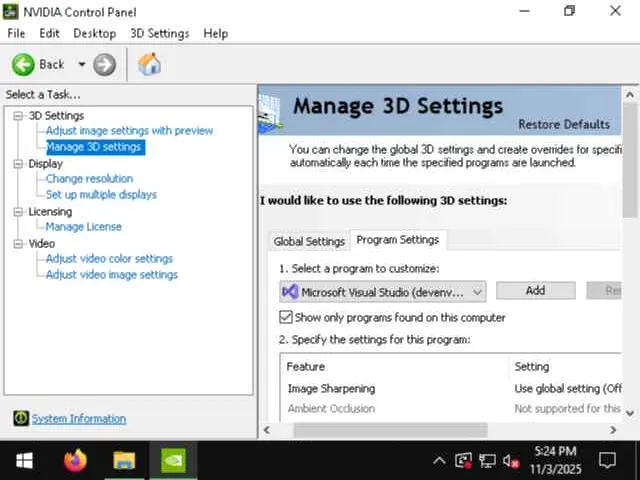Image resolution: width=640 pixels, height=480 pixels.
Task: Select Manage 3D settings in task tree
Action: tap(94, 147)
